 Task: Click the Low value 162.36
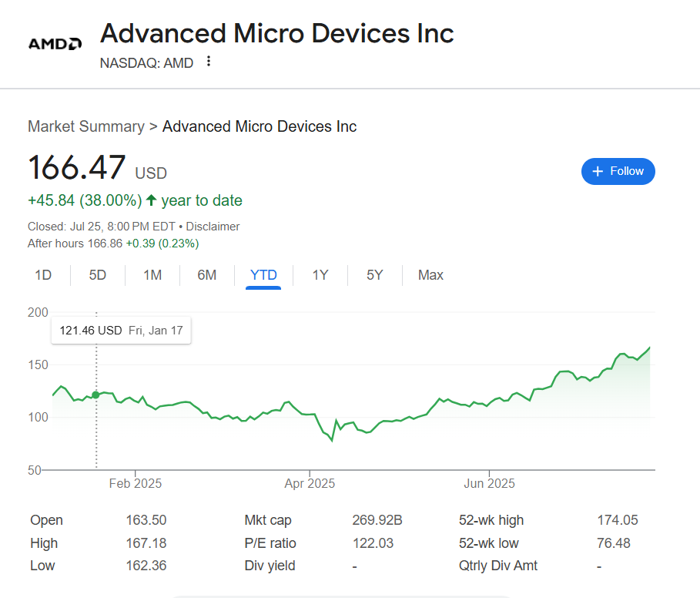[x=146, y=566]
